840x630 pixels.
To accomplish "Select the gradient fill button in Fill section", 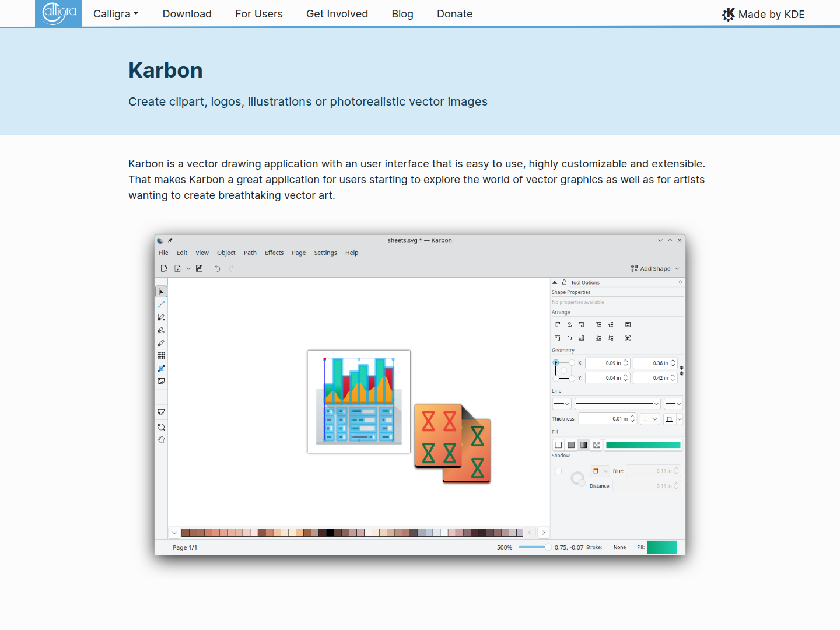I will pyautogui.click(x=584, y=445).
